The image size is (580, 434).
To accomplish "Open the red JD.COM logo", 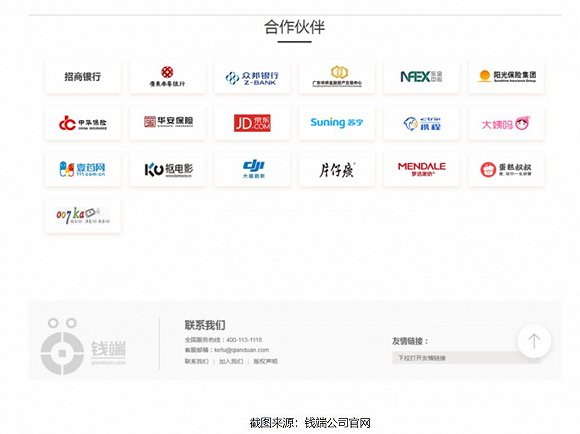I will point(252,123).
